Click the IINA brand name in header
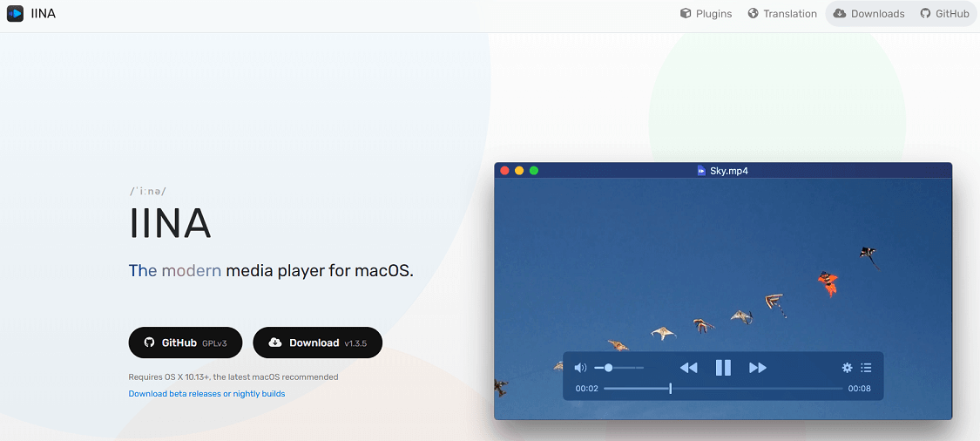This screenshot has width=980, height=441. tap(44, 13)
